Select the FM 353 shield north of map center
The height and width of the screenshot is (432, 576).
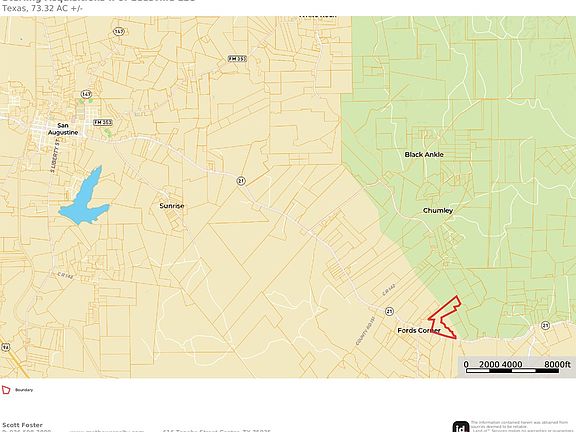click(x=237, y=59)
